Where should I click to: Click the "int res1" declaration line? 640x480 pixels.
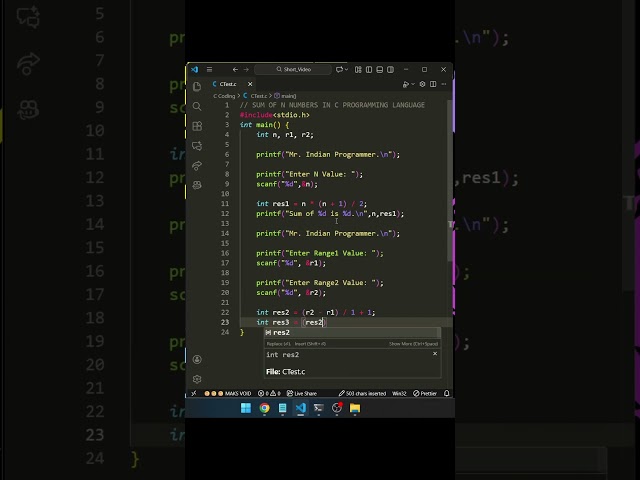click(x=311, y=204)
